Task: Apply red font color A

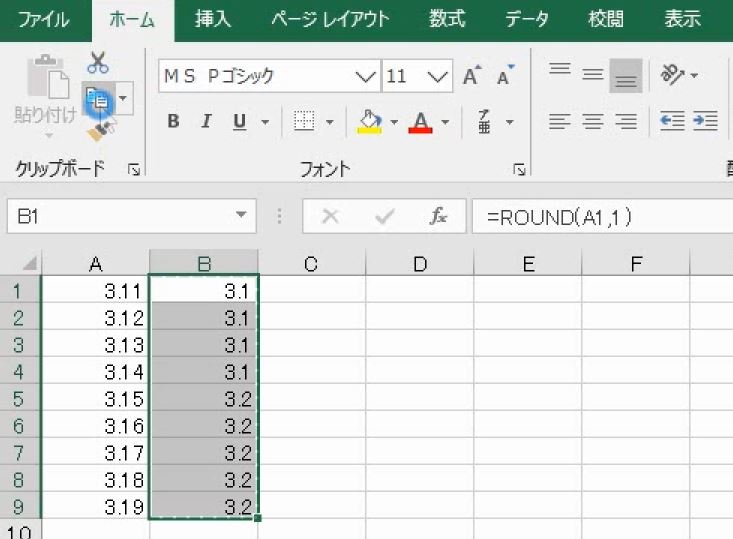Action: point(421,122)
